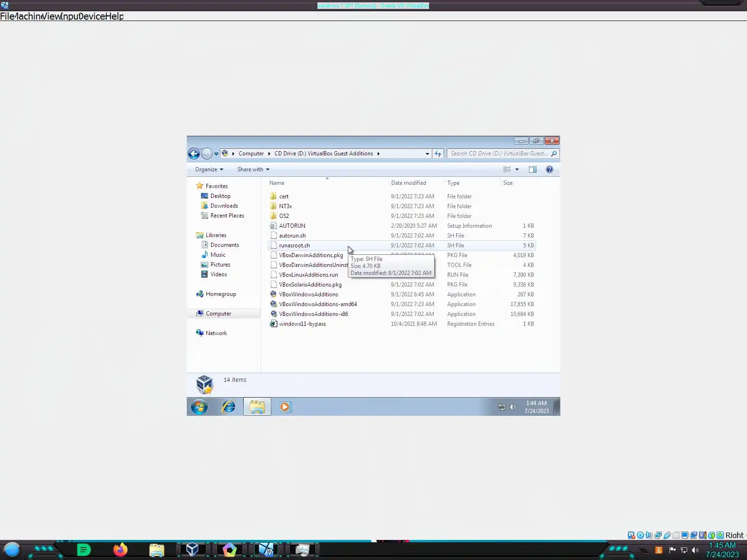
Task: Expand breadcrumb arrow after Computer
Action: tap(269, 154)
